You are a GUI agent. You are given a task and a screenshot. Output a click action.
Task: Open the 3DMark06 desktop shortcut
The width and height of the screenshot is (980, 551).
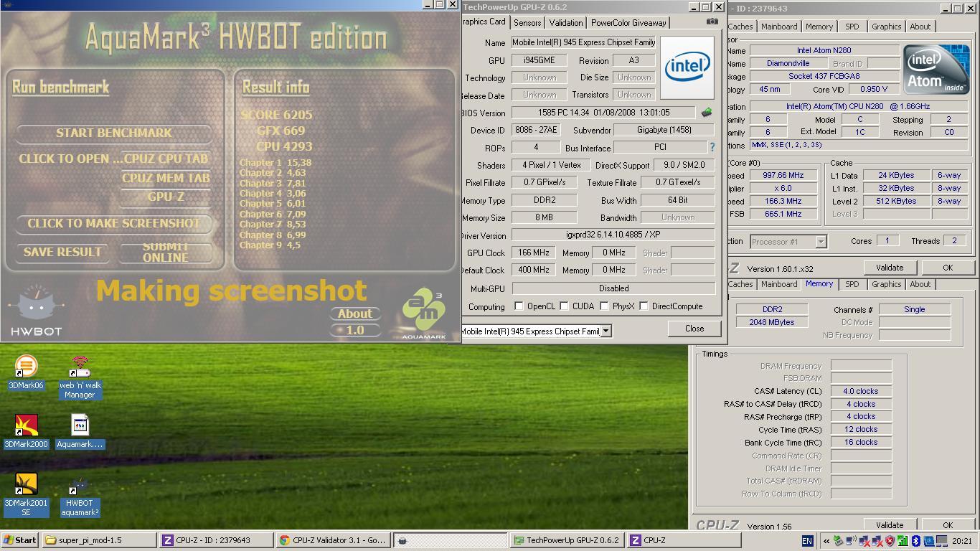click(26, 372)
